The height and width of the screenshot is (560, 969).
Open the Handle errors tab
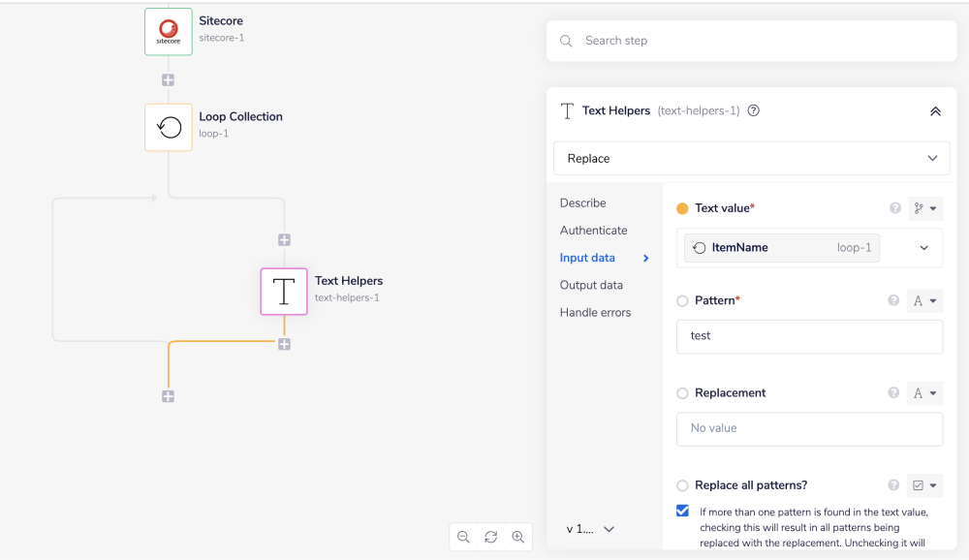tap(595, 312)
